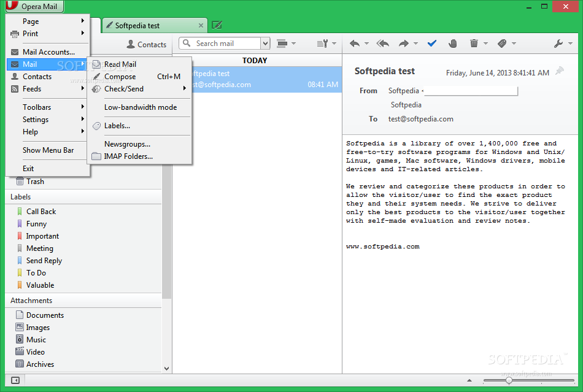Image resolution: width=583 pixels, height=392 pixels.
Task: Select Read Mail in the submenu
Action: pyautogui.click(x=140, y=64)
